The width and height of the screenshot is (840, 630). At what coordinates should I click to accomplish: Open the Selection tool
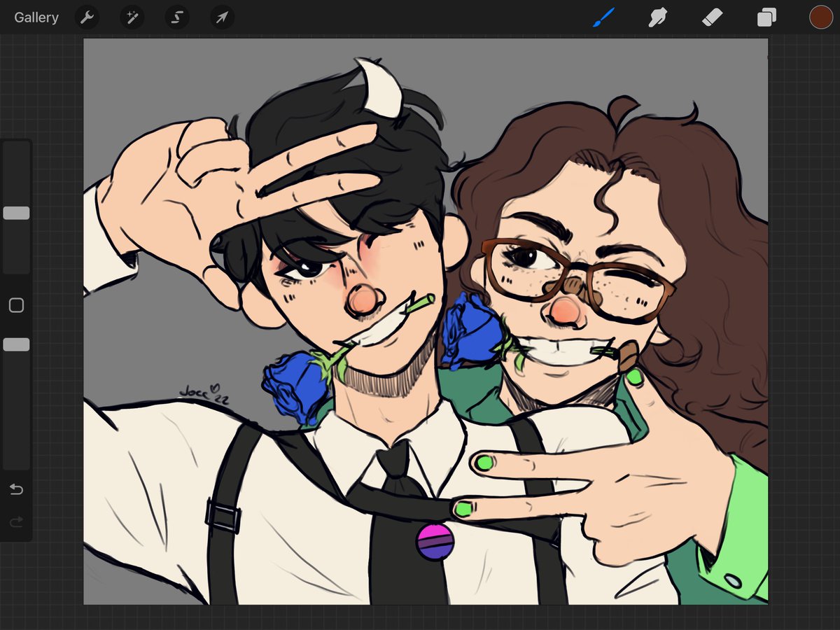(x=177, y=17)
